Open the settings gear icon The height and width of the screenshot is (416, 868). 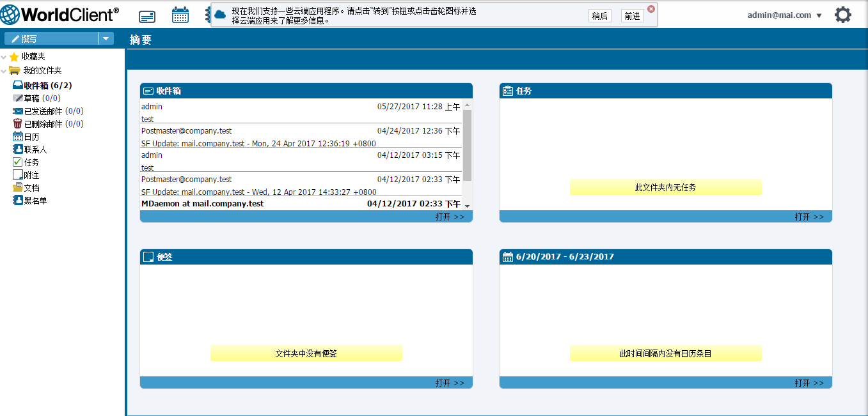843,15
